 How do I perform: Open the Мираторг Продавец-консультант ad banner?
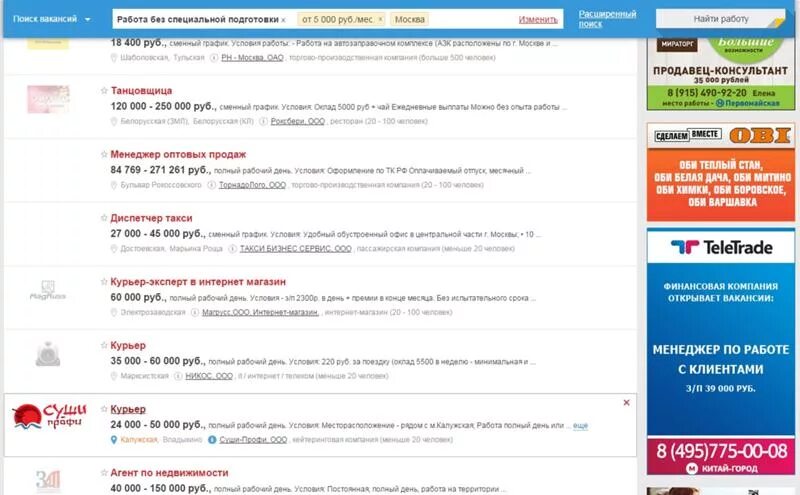[x=720, y=73]
